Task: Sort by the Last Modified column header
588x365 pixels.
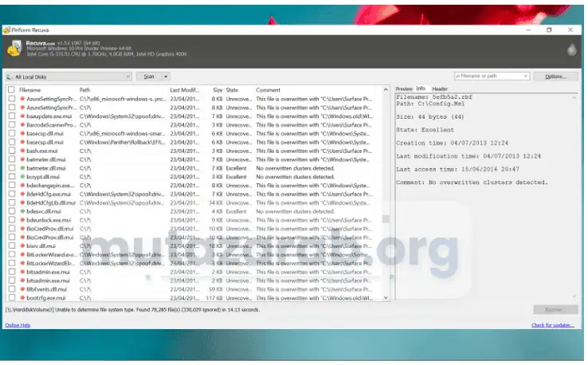Action: [x=185, y=90]
